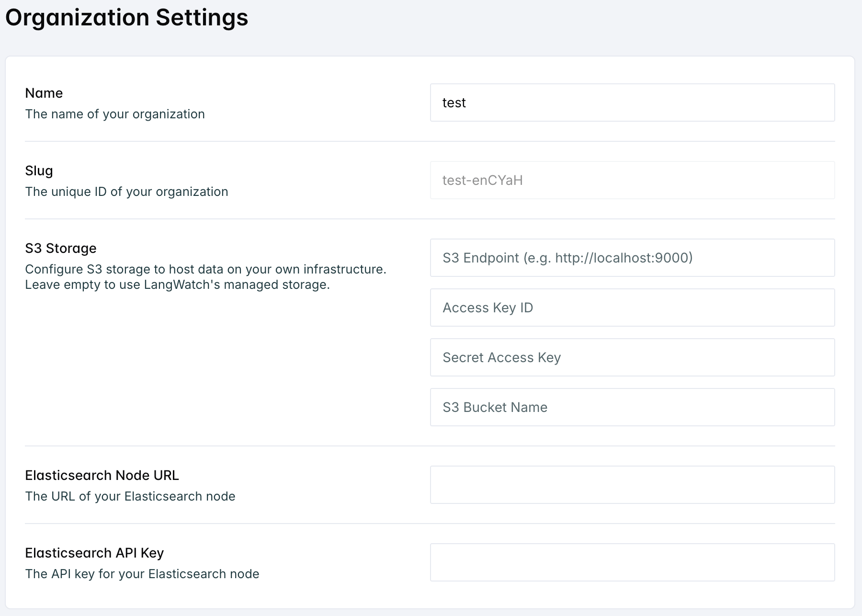This screenshot has width=862, height=616.
Task: Click the organization Name input field
Action: pos(632,103)
